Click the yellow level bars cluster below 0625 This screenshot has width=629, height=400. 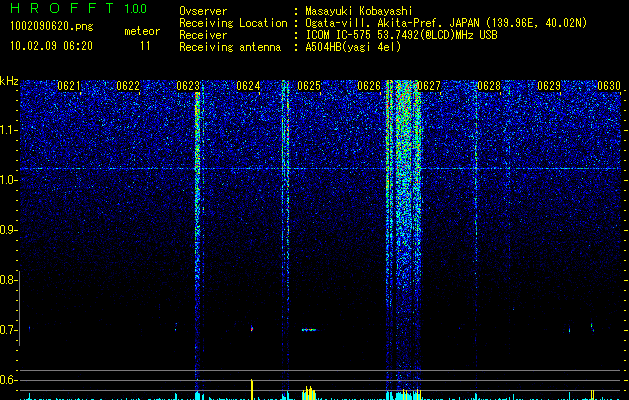point(309,393)
